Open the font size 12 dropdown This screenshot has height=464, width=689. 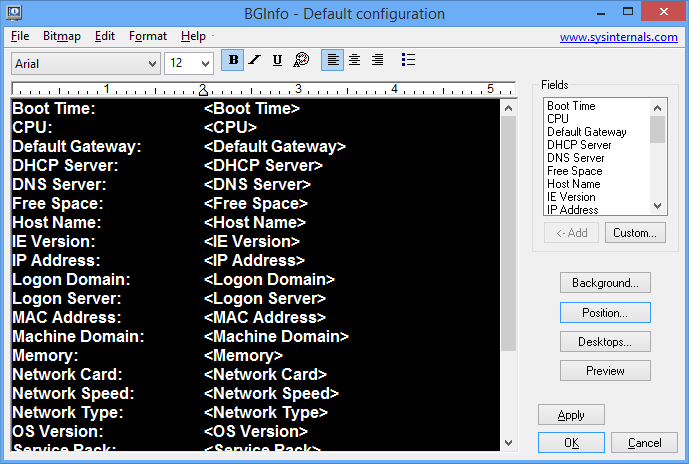click(189, 64)
